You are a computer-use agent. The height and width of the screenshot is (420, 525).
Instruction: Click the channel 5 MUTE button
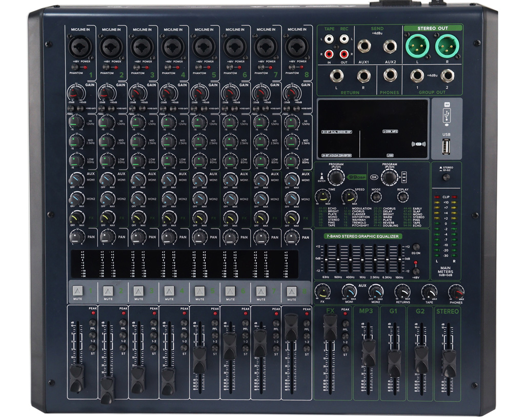pyautogui.click(x=200, y=290)
